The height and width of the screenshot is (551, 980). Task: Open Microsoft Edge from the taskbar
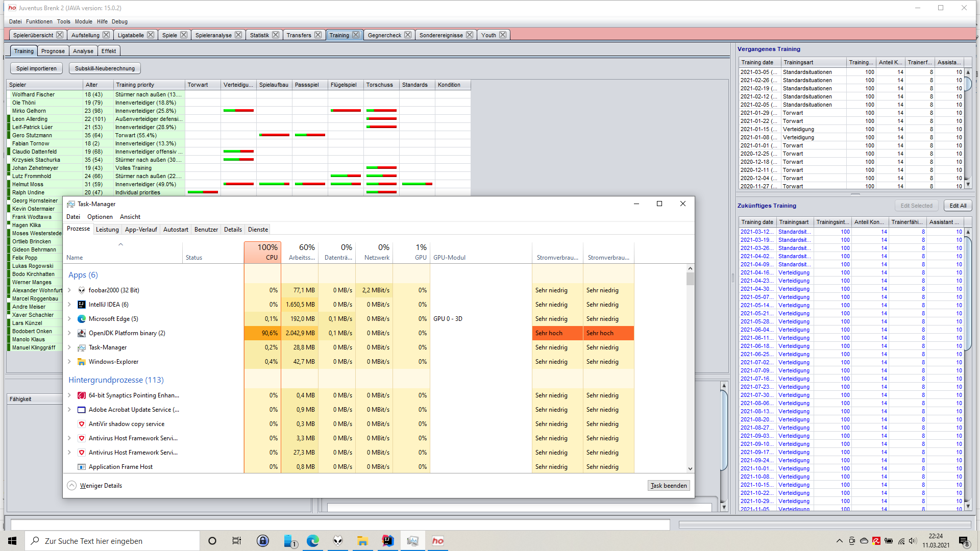(313, 541)
